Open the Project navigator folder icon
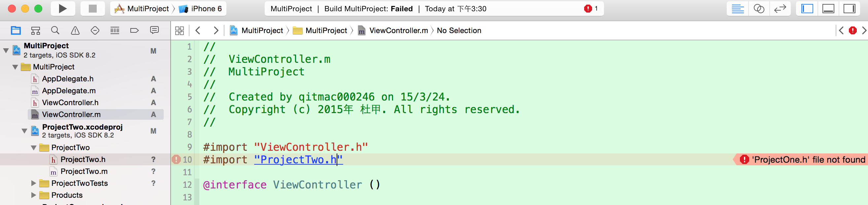Screen dimensions: 868x205 (x=16, y=31)
